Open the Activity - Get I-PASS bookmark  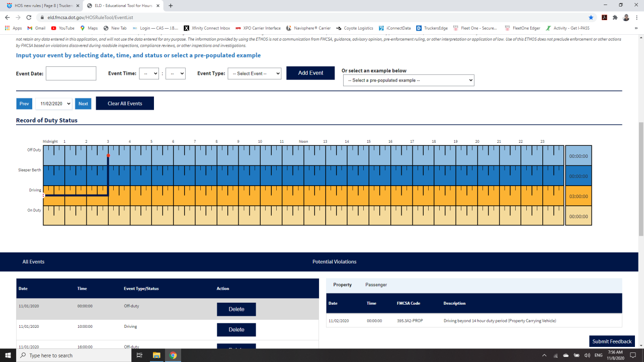(568, 28)
